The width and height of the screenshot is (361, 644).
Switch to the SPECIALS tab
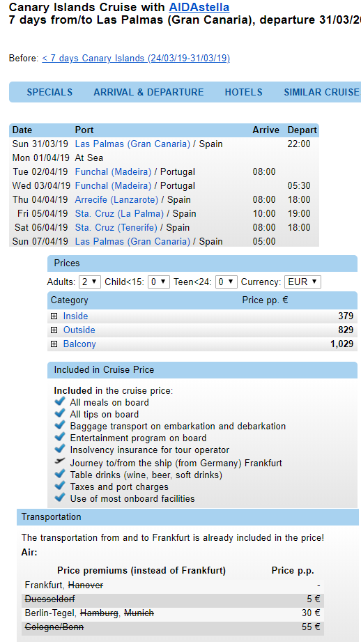click(x=49, y=92)
